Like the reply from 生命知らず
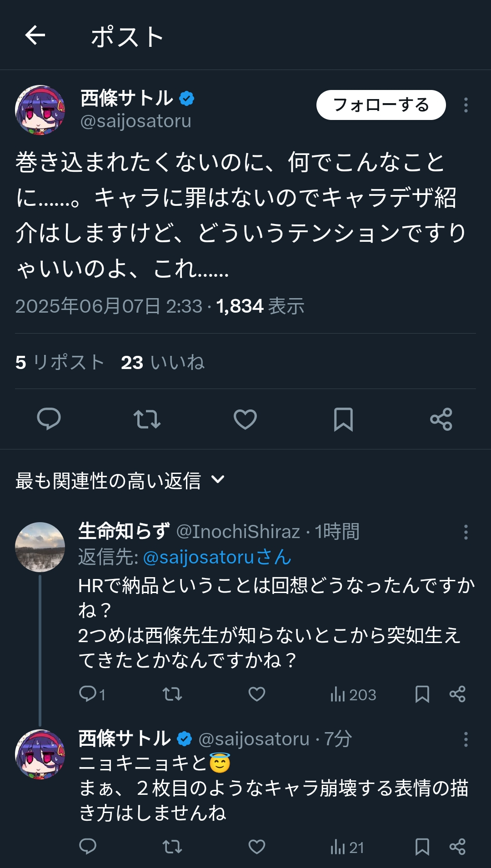This screenshot has height=868, width=491. 257,694
